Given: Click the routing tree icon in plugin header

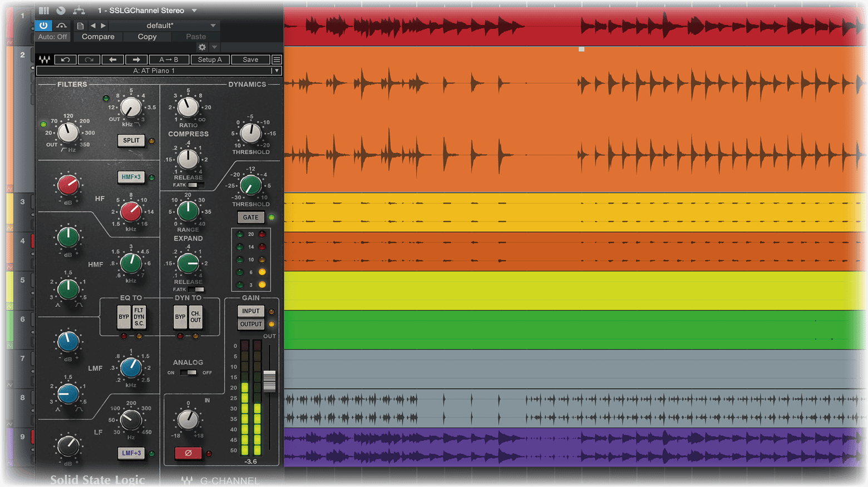Looking at the screenshot, I should click(x=79, y=11).
